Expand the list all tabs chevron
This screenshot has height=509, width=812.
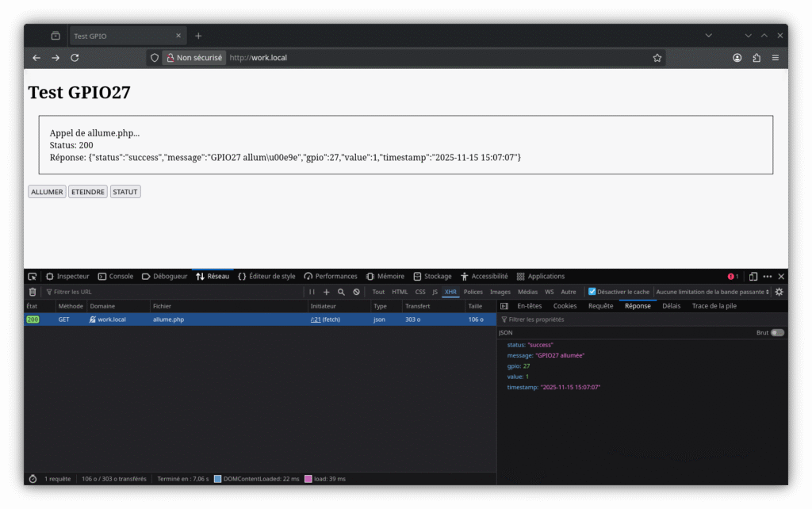[708, 36]
